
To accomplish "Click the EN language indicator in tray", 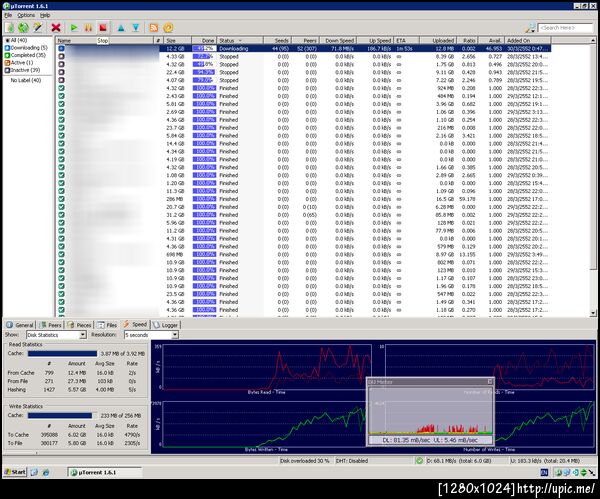I will 545,473.
